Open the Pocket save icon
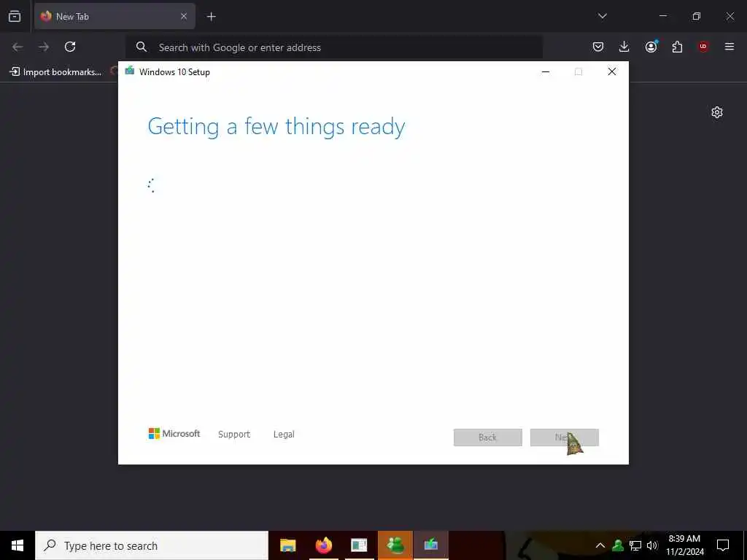Screen dimensions: 747x560 [598, 47]
